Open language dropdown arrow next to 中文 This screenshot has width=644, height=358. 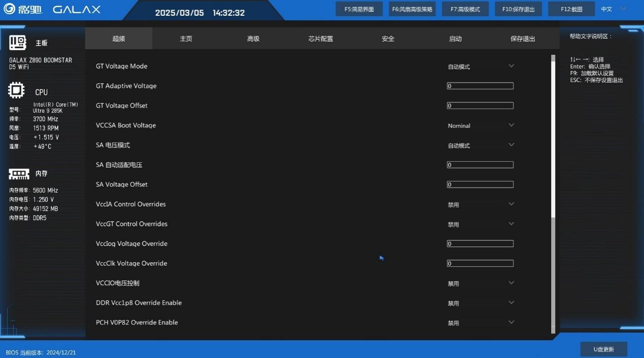[623, 9]
